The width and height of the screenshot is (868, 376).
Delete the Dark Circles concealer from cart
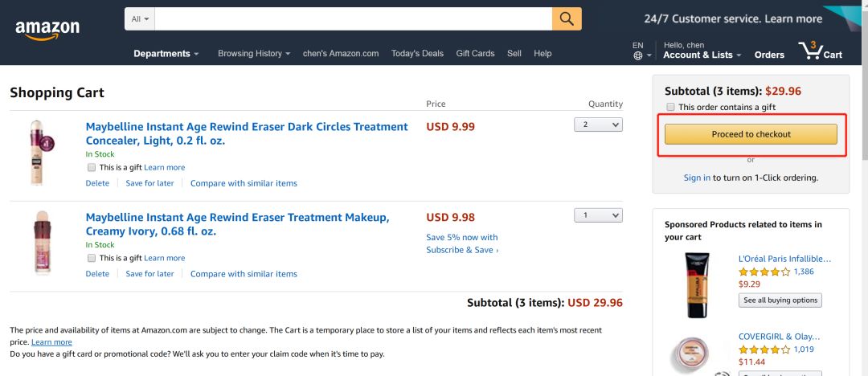tap(97, 183)
